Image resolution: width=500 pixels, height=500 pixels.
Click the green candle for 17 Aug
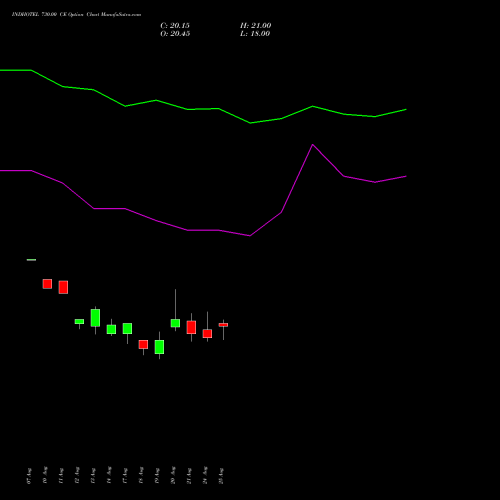[127, 328]
